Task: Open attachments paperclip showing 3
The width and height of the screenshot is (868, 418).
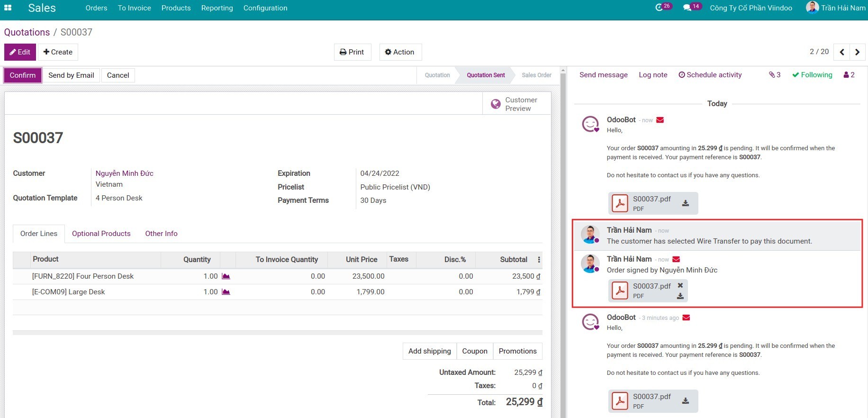Action: coord(775,75)
